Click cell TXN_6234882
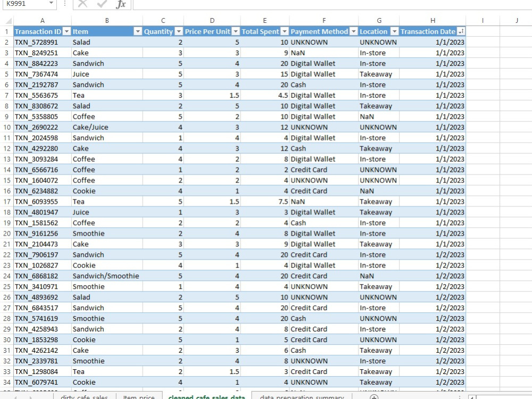 click(43, 191)
